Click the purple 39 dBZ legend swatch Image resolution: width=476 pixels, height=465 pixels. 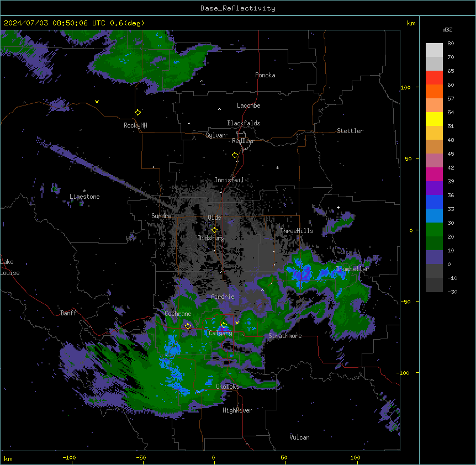click(434, 188)
